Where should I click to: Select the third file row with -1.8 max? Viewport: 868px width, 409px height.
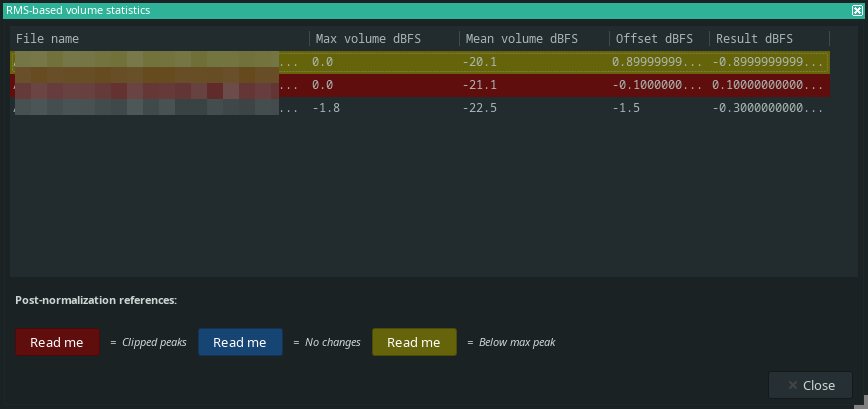click(420, 108)
